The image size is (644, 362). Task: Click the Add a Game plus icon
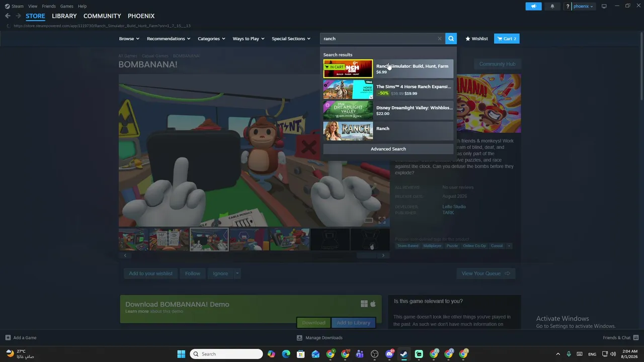8,338
